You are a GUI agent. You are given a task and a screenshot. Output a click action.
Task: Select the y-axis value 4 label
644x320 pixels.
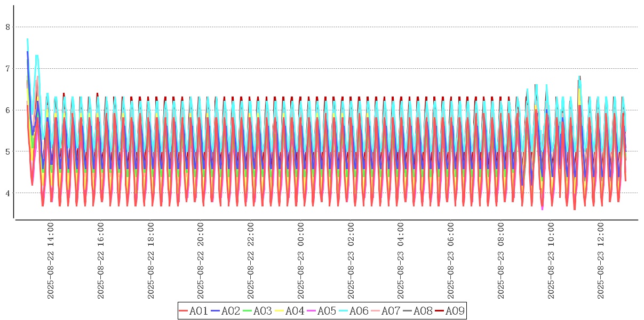[7, 193]
